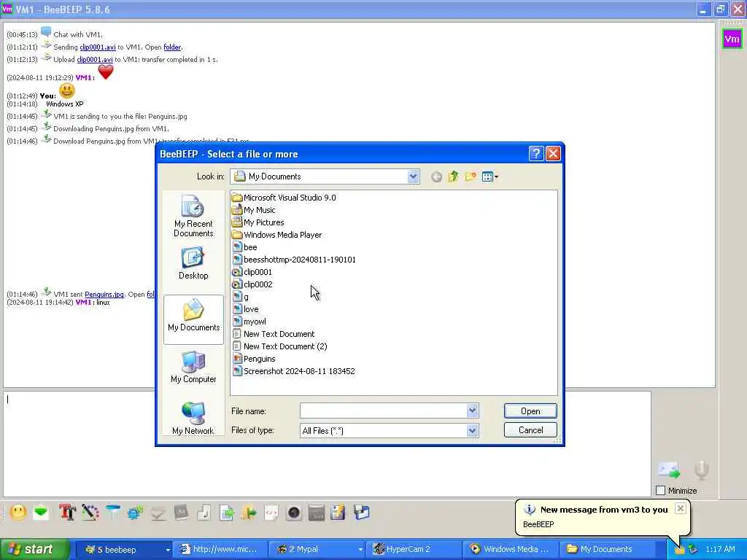The width and height of the screenshot is (747, 560).
Task: Select My Recent Documents place
Action: (x=193, y=216)
